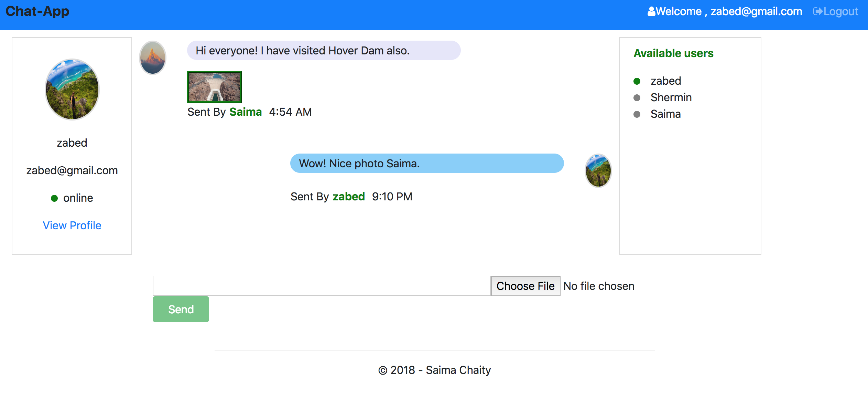
Task: Open View Profile for zabed
Action: [x=72, y=225]
